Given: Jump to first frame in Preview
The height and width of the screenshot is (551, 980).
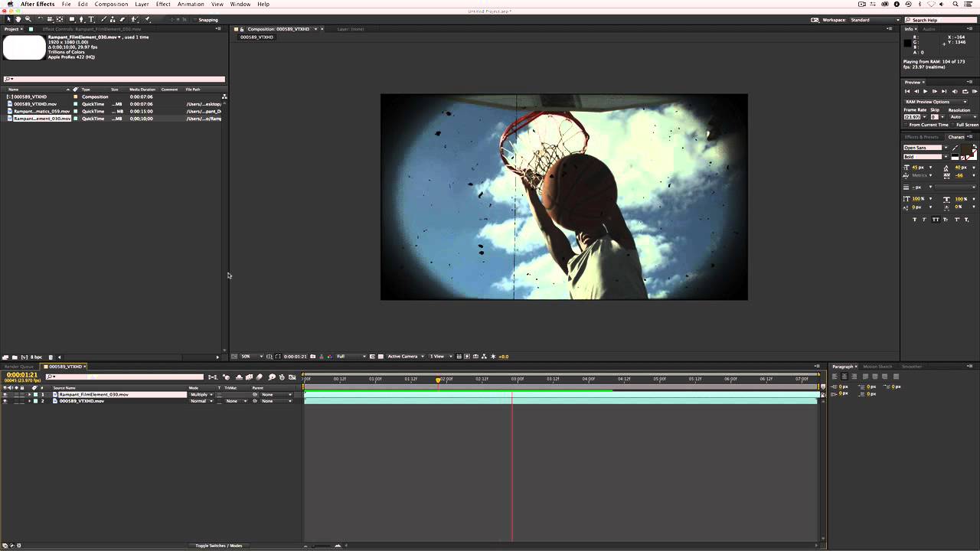Looking at the screenshot, I should click(908, 91).
